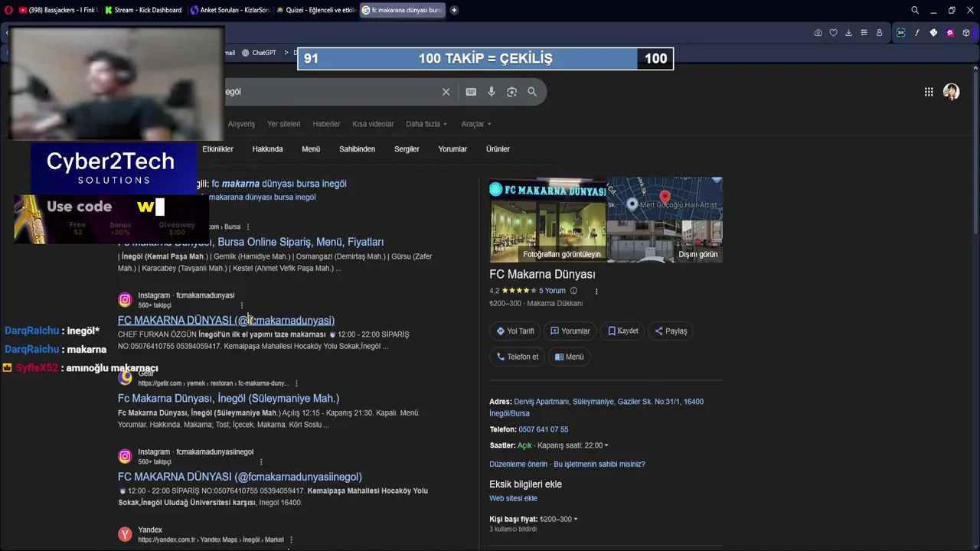This screenshot has height=551, width=980.
Task: Open options for Yandex Maps result
Action: pos(291,540)
